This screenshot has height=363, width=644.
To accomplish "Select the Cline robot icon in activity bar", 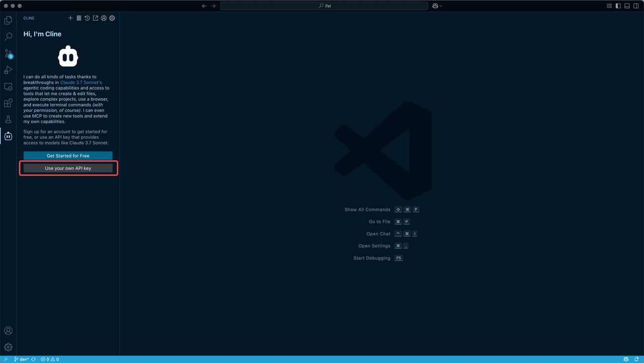I will pos(8,136).
